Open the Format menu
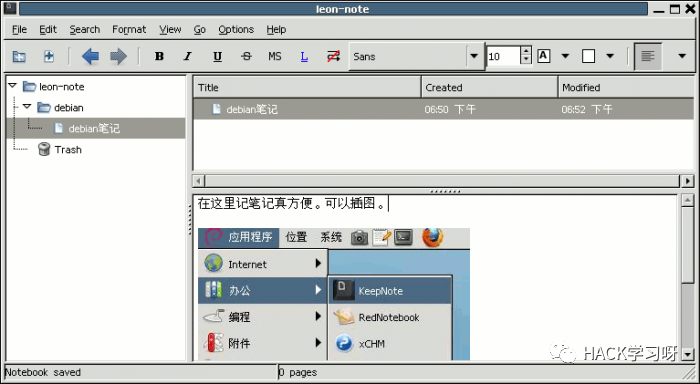 coord(129,29)
